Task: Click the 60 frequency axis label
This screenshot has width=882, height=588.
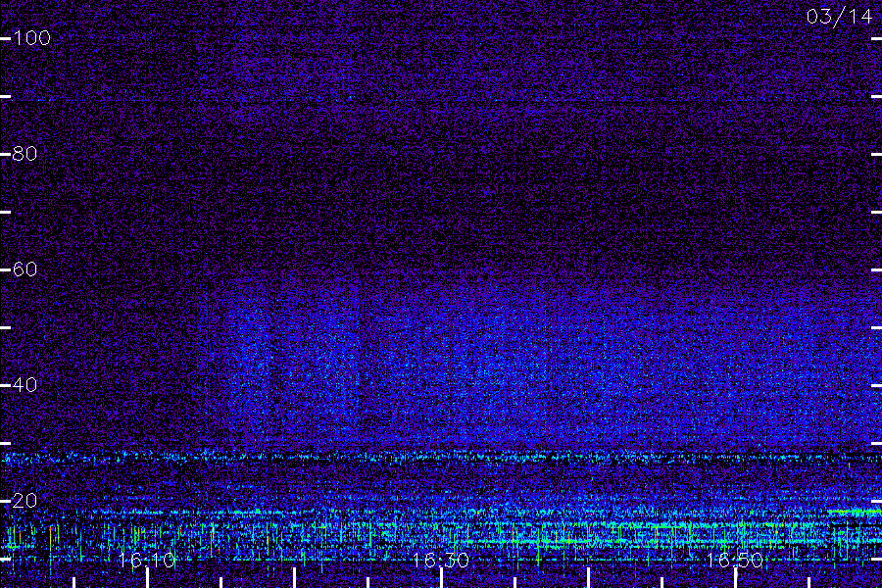Action: (x=24, y=269)
